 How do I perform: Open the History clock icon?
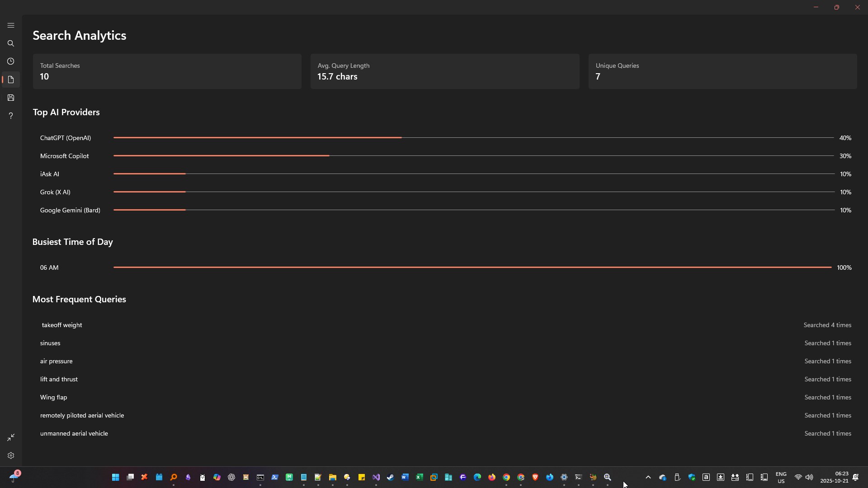(11, 61)
